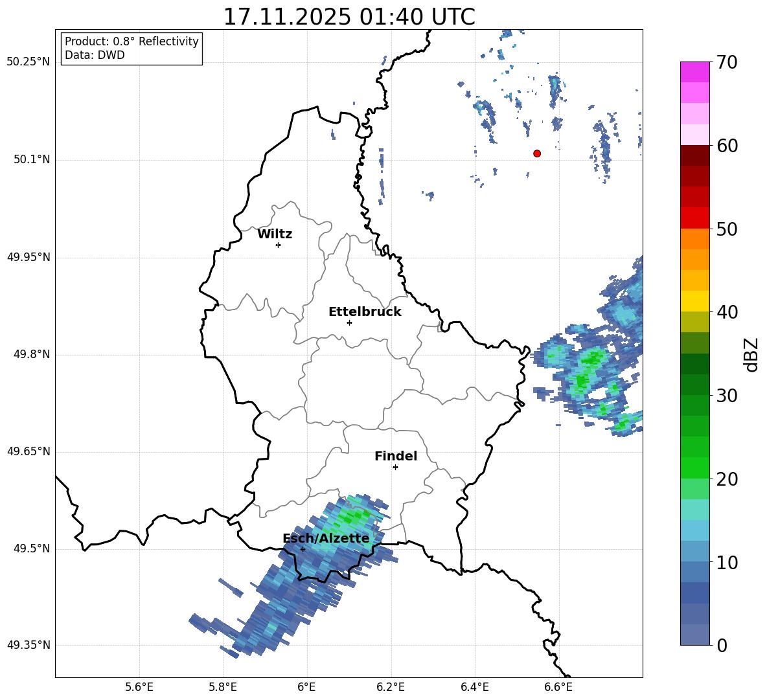Click the title 17.11.2025 01:40 UTC
Viewport: 767px width, 700px height.
(x=349, y=17)
